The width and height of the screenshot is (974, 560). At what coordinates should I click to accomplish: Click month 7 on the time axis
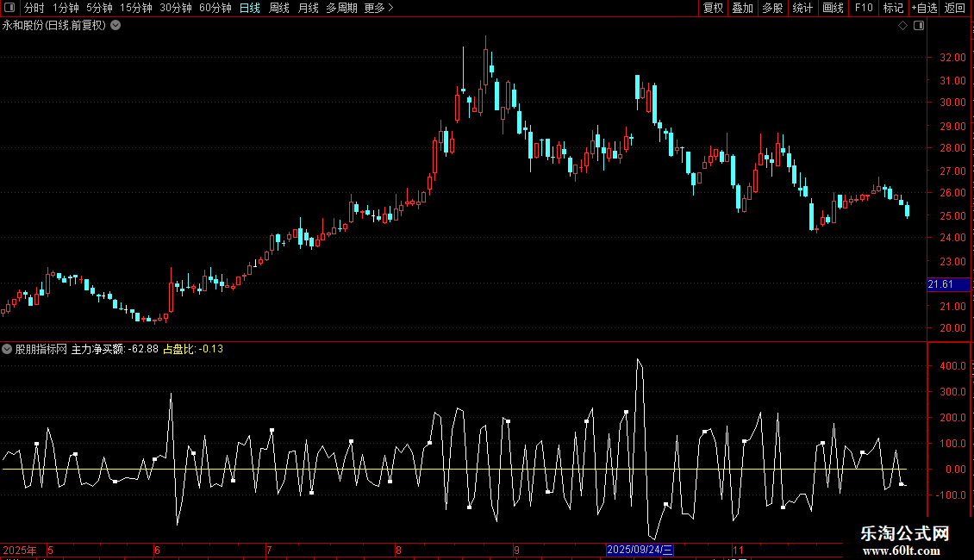269,550
